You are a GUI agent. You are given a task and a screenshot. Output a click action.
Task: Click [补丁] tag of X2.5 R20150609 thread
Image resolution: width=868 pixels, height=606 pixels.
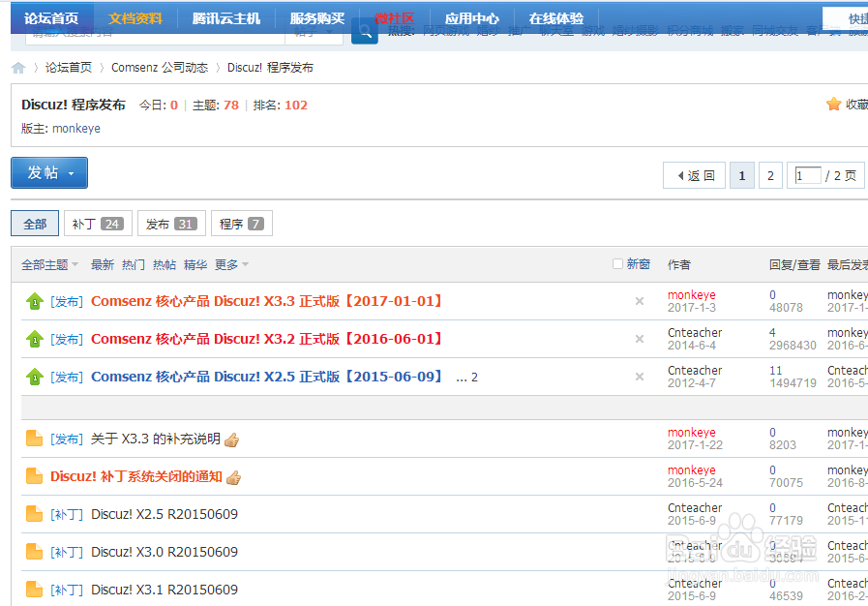(67, 514)
